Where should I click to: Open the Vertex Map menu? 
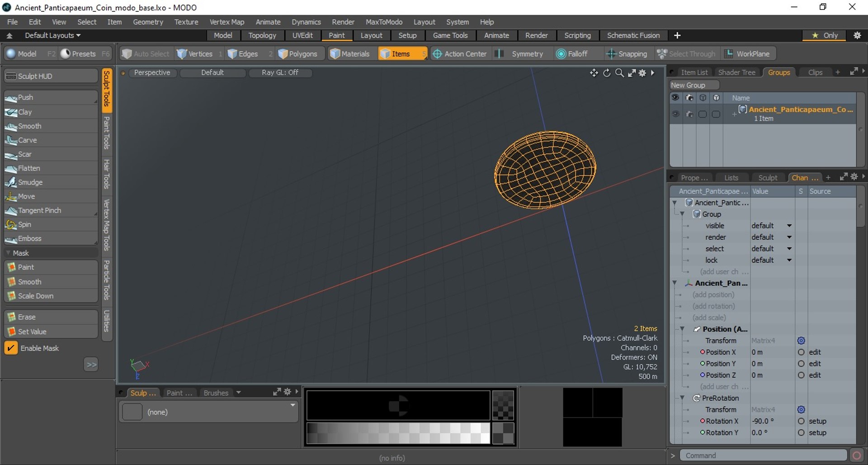point(226,22)
